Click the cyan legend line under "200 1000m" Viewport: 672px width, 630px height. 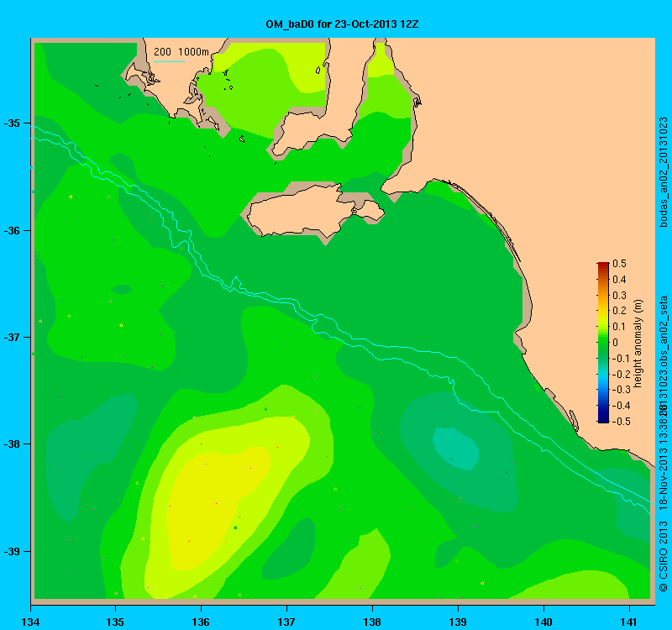[170, 61]
